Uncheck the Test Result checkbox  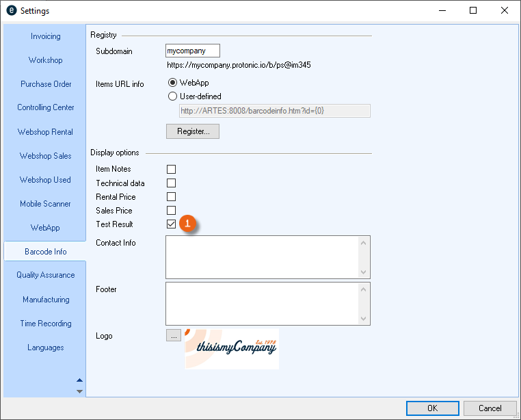coord(171,224)
